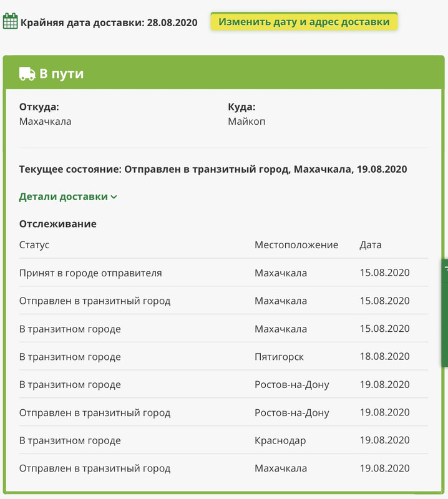The height and width of the screenshot is (499, 448).
Task: Click location 'Пятигорск'
Action: click(x=280, y=357)
